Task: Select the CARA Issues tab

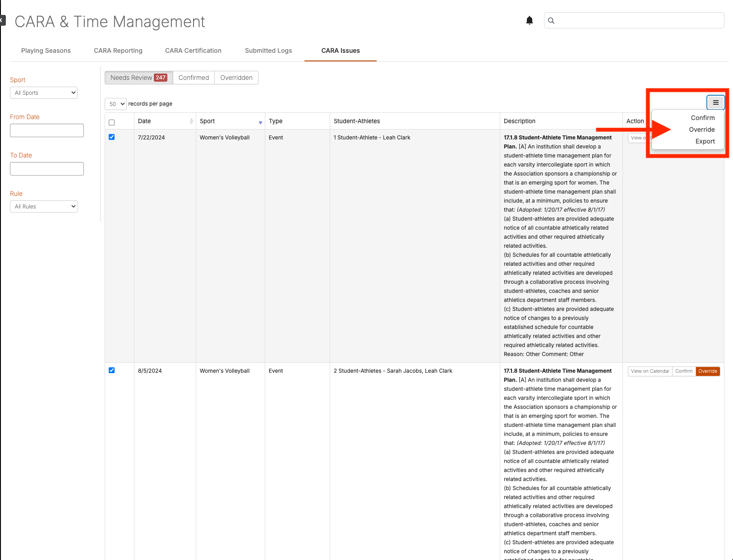Action: 341,51
